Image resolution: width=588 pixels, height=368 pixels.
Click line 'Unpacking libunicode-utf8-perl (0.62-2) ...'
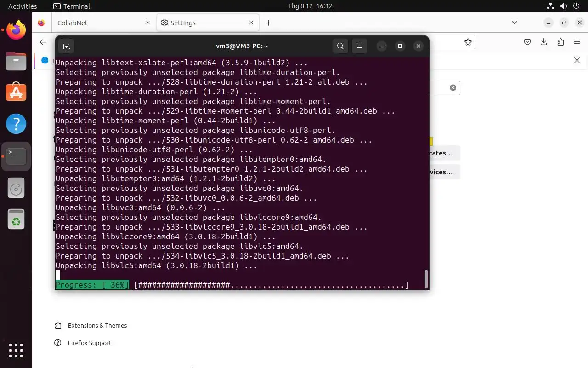(x=154, y=150)
